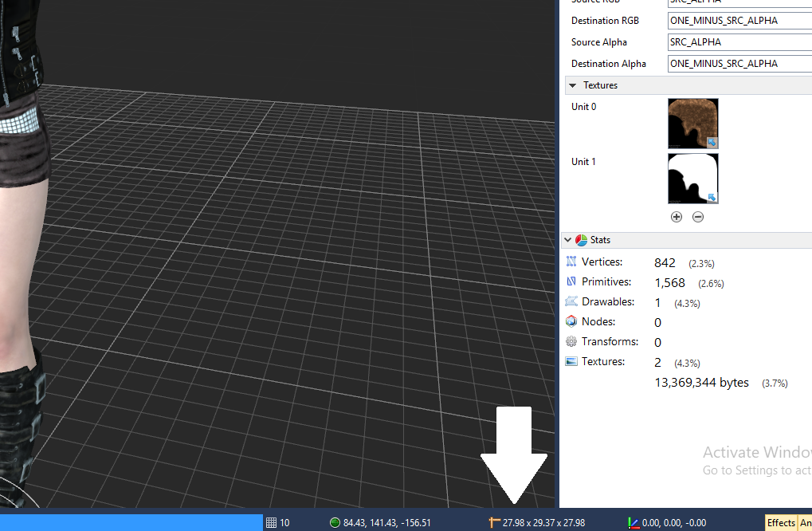
Task: Click the Nodes stat icon
Action: pyautogui.click(x=571, y=321)
